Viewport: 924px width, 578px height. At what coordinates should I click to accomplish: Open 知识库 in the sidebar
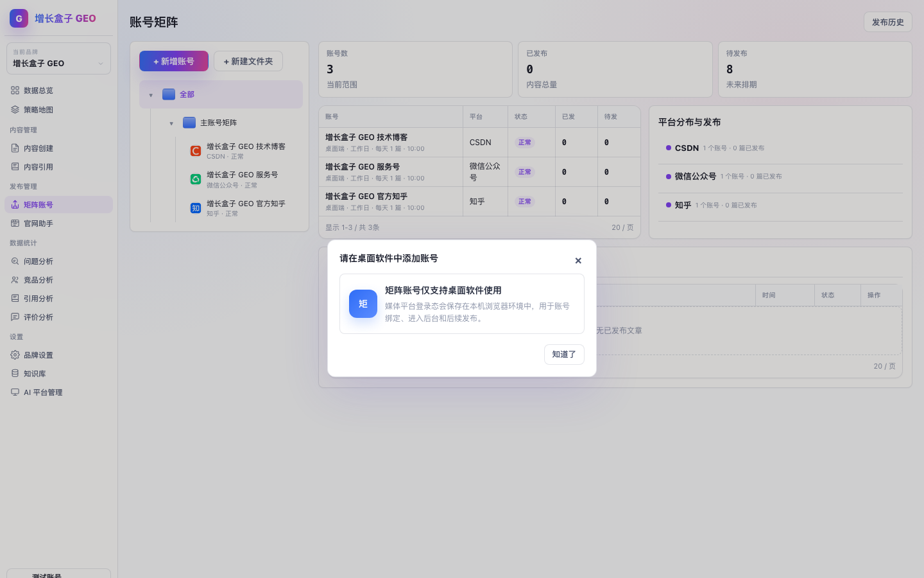pyautogui.click(x=58, y=374)
